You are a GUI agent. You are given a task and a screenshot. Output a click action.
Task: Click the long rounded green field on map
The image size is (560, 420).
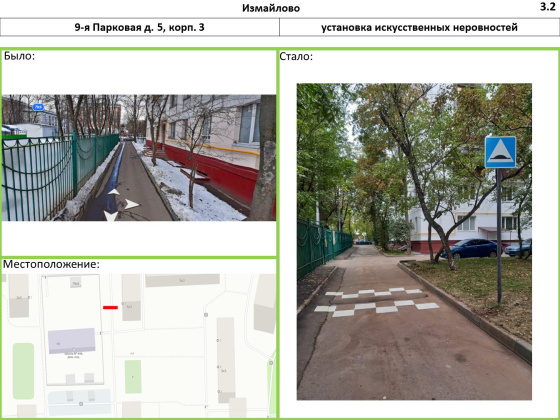[23, 371]
